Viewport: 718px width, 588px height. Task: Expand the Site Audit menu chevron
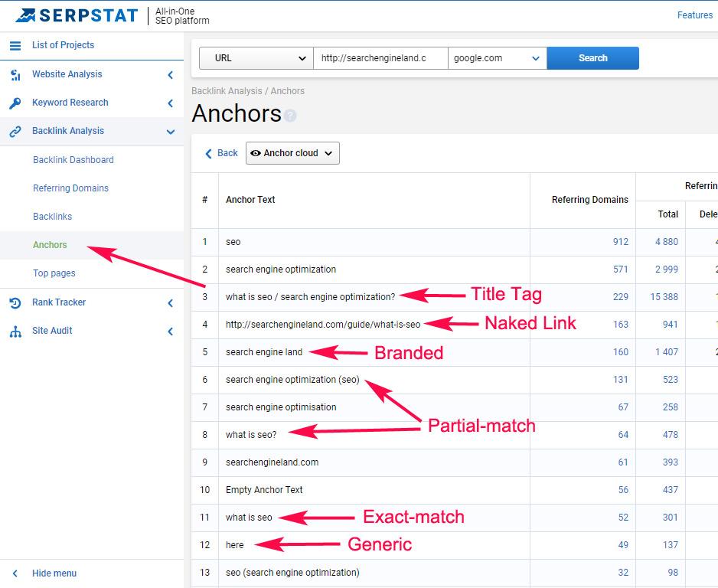tap(171, 331)
